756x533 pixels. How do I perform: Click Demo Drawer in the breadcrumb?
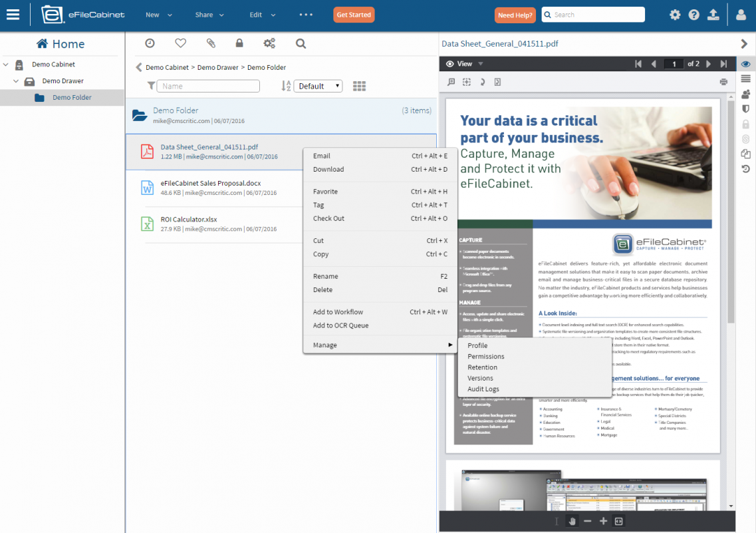(x=217, y=67)
